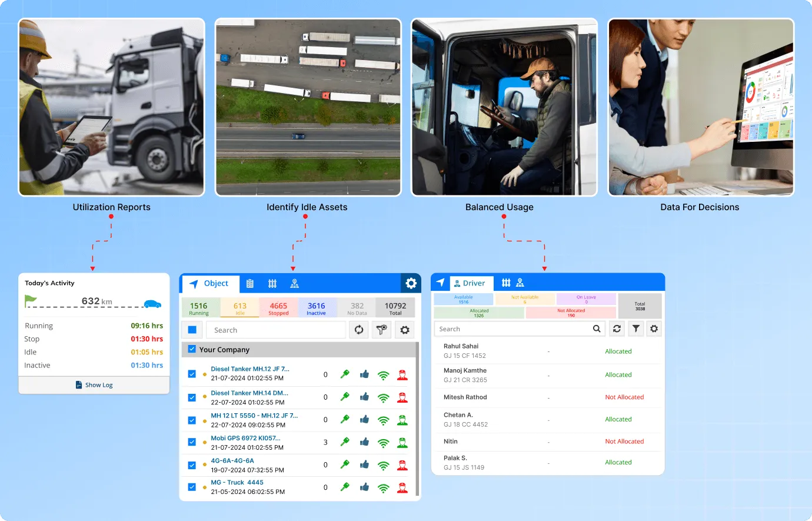
Task: Click the geofence icon in Driver panel header
Action: pos(506,283)
